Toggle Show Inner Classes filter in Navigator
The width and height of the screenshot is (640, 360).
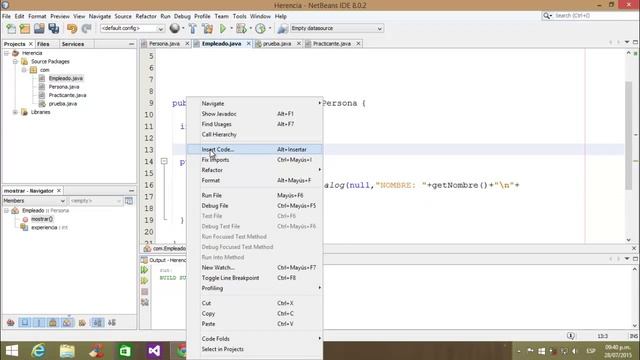(x=67, y=323)
